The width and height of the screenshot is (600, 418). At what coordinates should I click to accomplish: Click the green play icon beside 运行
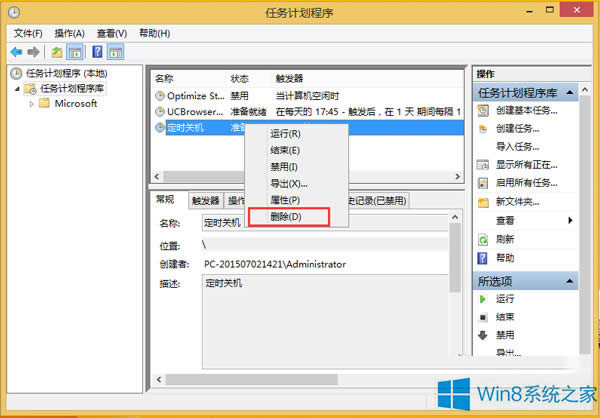click(483, 299)
